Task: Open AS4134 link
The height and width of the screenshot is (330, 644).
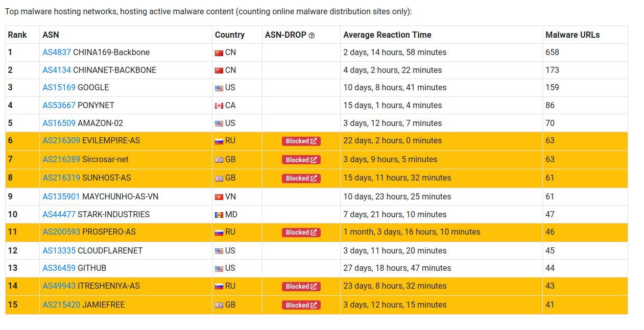Action: click(57, 70)
